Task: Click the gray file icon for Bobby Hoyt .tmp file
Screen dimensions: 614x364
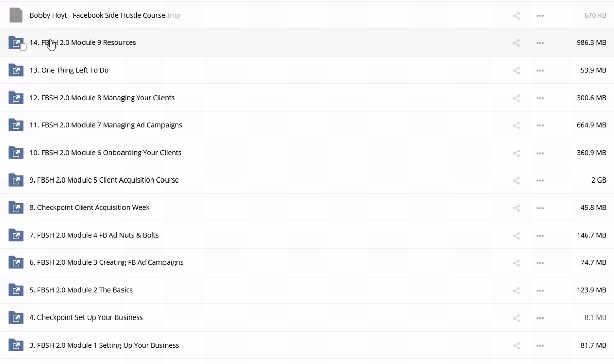Action: click(x=16, y=15)
